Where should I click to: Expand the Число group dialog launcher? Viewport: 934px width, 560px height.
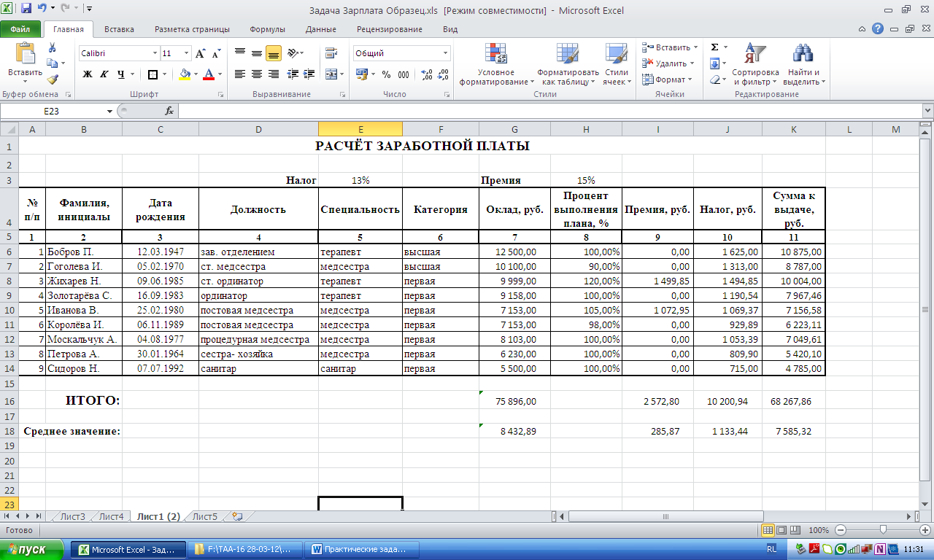pos(447,95)
